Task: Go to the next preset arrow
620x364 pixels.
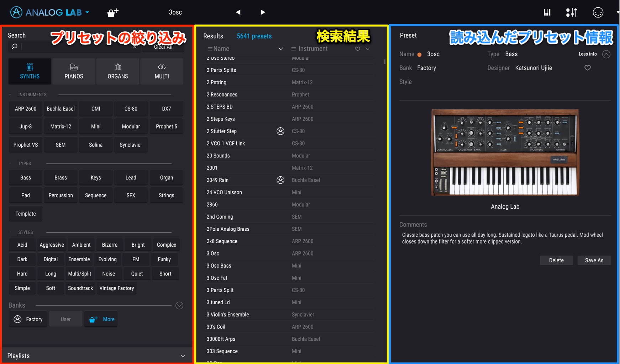Action: (x=263, y=12)
